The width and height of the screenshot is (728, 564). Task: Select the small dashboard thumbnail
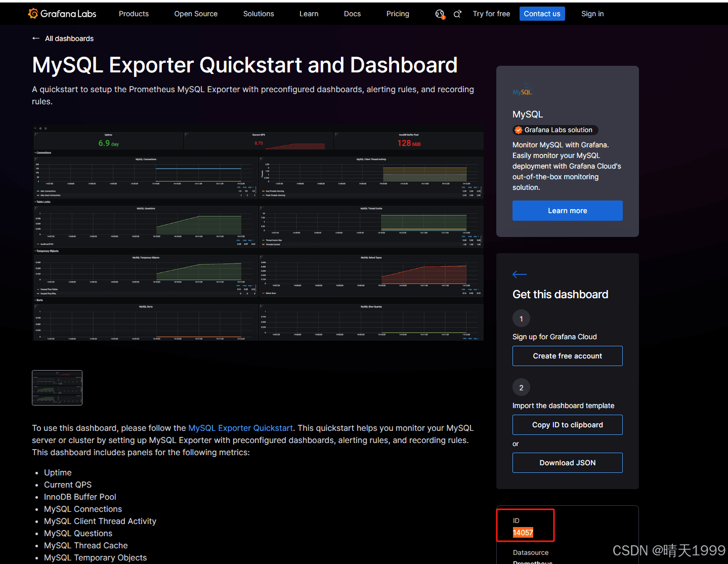tap(57, 388)
